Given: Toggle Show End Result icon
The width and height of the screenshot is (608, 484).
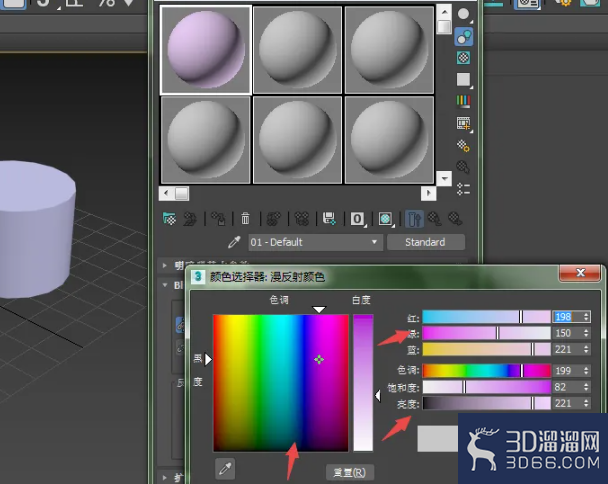Looking at the screenshot, I should coord(414,219).
